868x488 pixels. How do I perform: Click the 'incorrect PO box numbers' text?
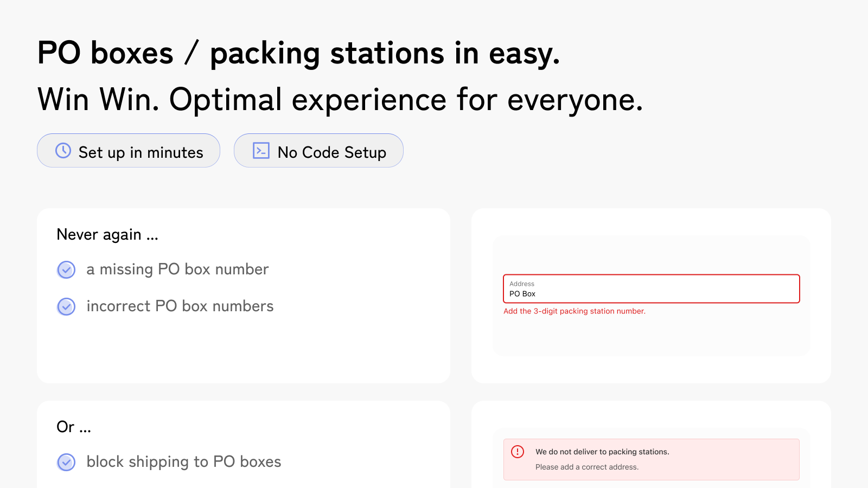pyautogui.click(x=180, y=306)
